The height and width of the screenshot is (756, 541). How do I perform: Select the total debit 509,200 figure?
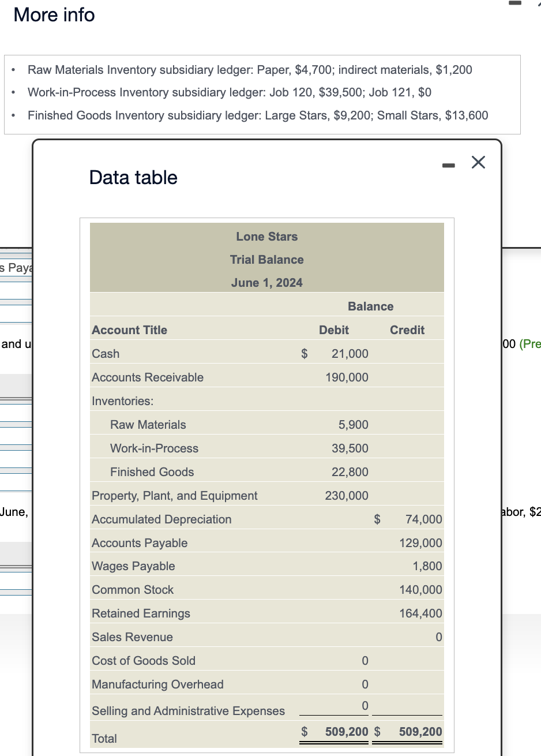click(347, 732)
